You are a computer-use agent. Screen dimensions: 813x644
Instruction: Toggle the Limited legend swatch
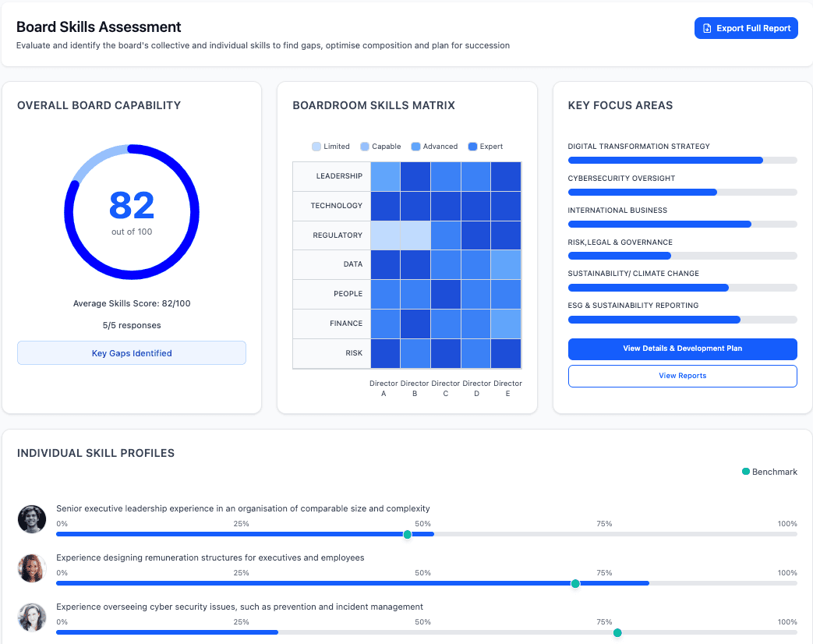pyautogui.click(x=316, y=147)
